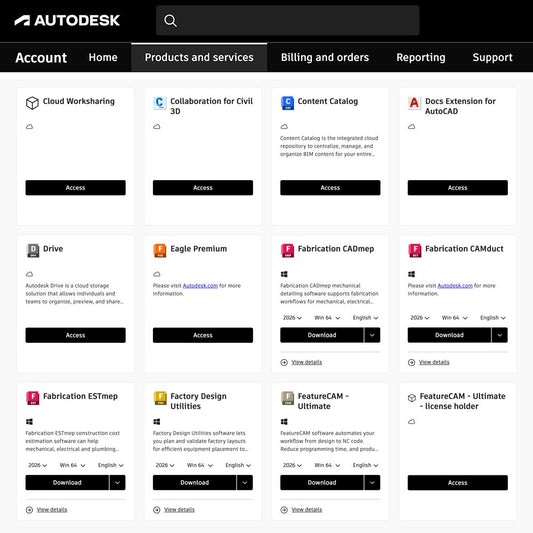Viewport: 533px width, 533px height.
Task: Download Fabrication ESTmep
Action: click(x=67, y=483)
